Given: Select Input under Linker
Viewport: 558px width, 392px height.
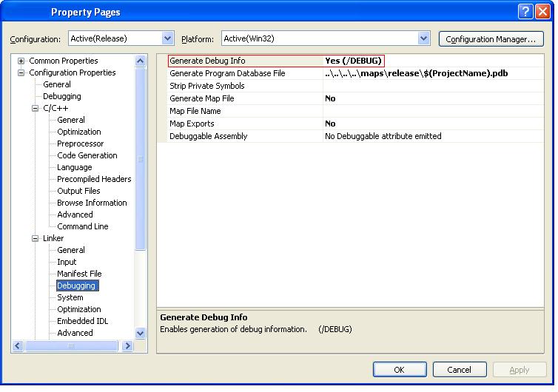Looking at the screenshot, I should click(x=67, y=262).
